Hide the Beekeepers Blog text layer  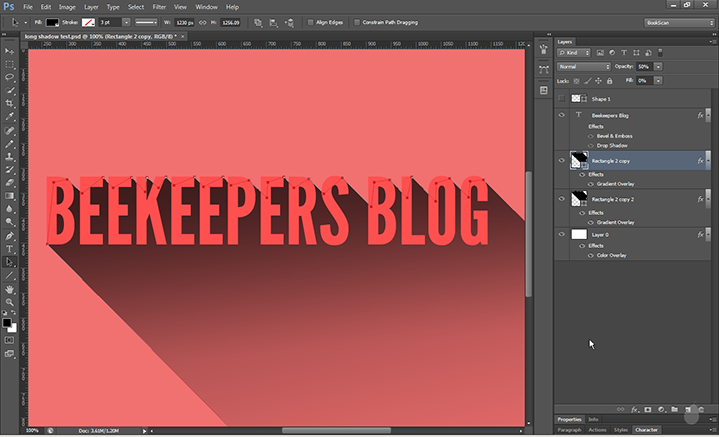point(562,116)
